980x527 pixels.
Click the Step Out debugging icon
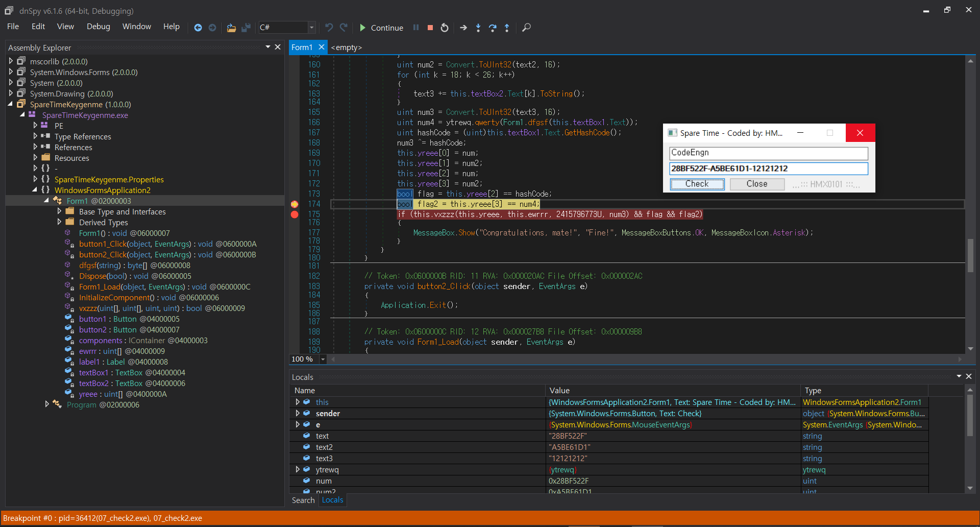click(507, 28)
